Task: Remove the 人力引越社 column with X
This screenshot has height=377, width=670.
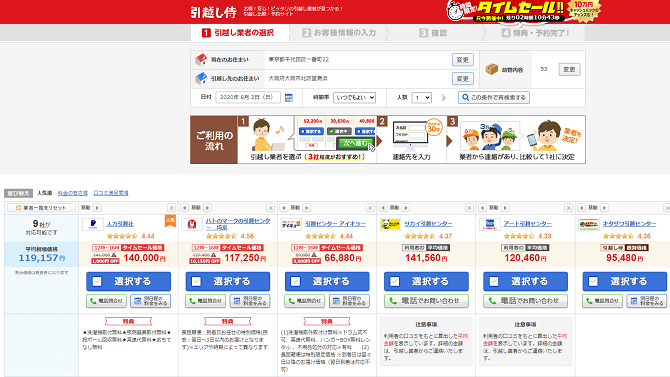Action: pos(171,208)
